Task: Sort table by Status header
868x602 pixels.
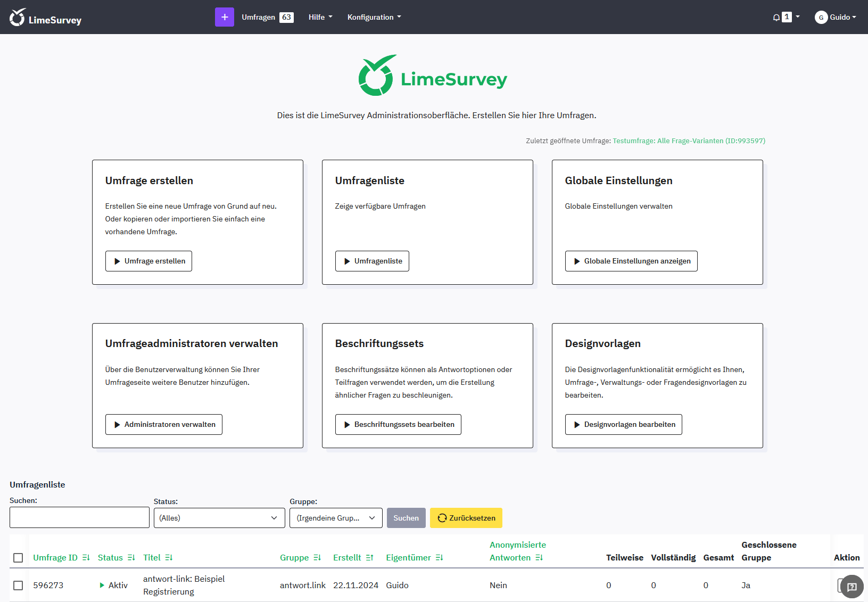Action: point(110,558)
